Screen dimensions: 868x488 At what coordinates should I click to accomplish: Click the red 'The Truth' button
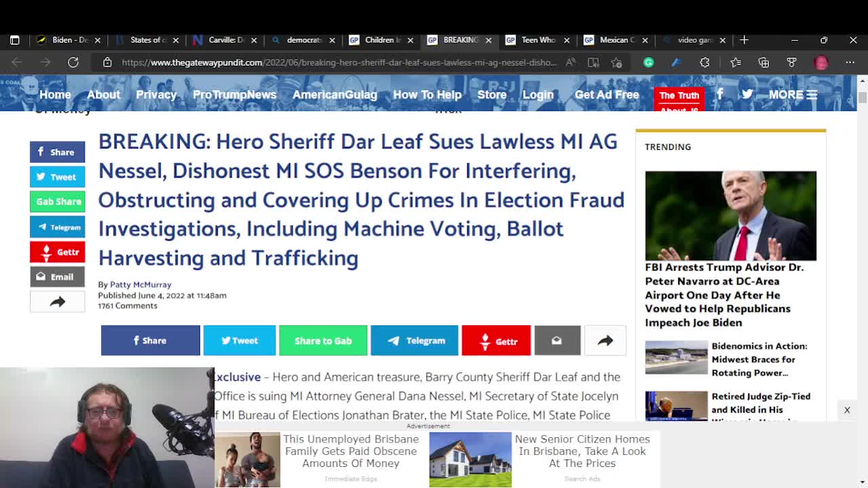click(679, 99)
